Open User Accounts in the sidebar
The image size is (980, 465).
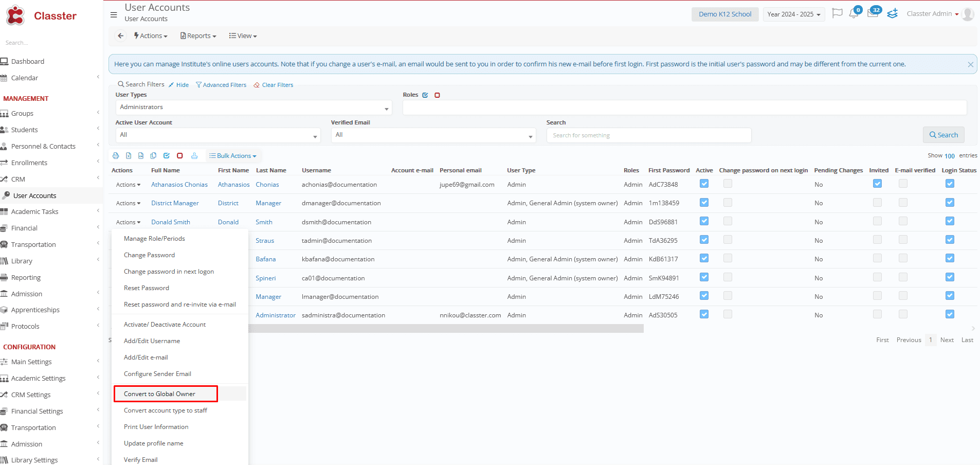tap(34, 195)
